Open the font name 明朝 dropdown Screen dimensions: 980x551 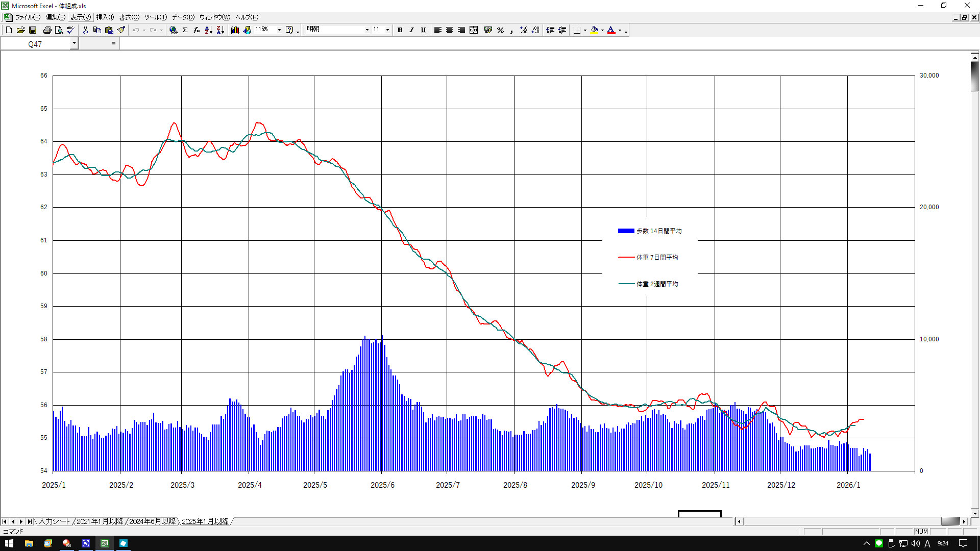tap(367, 30)
